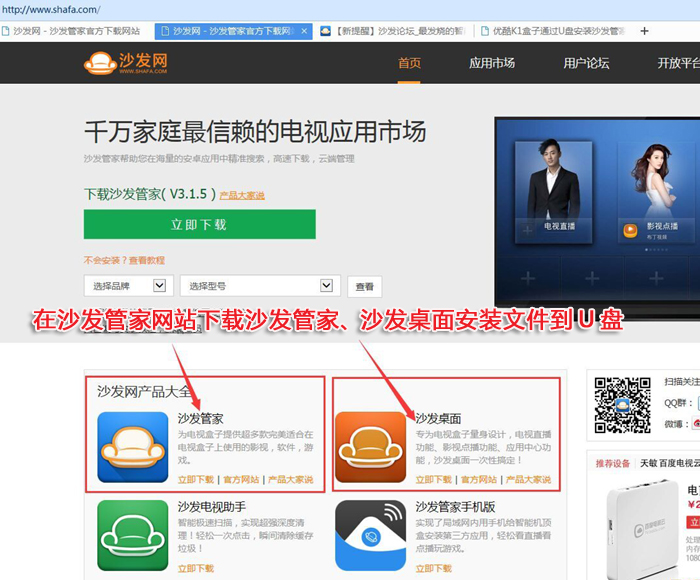
Task: Click the QR code image
Action: 622,405
